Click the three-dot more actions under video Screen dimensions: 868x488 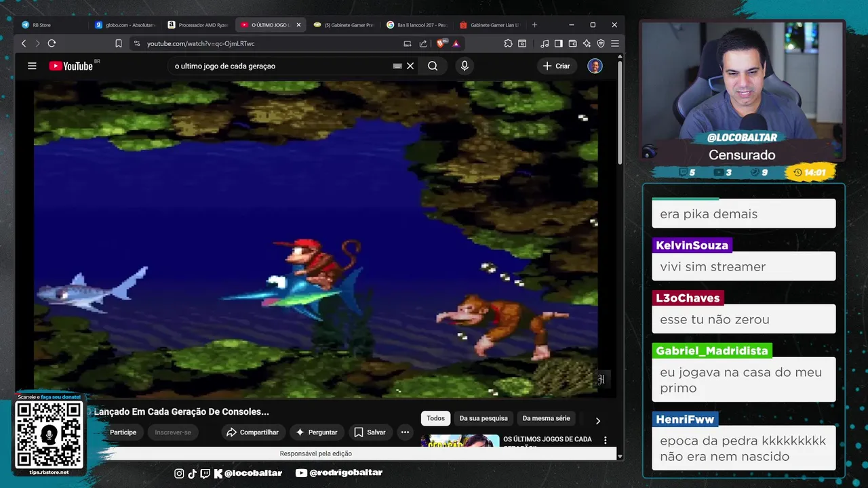tap(405, 432)
